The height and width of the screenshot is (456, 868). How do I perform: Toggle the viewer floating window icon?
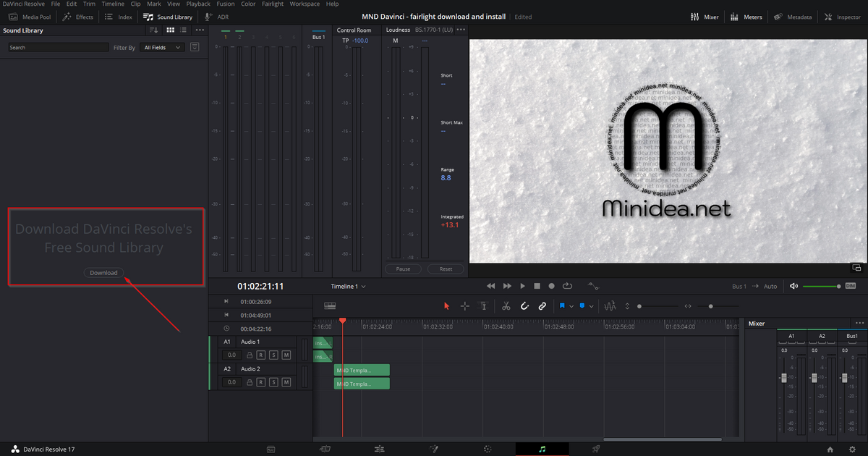pos(856,268)
